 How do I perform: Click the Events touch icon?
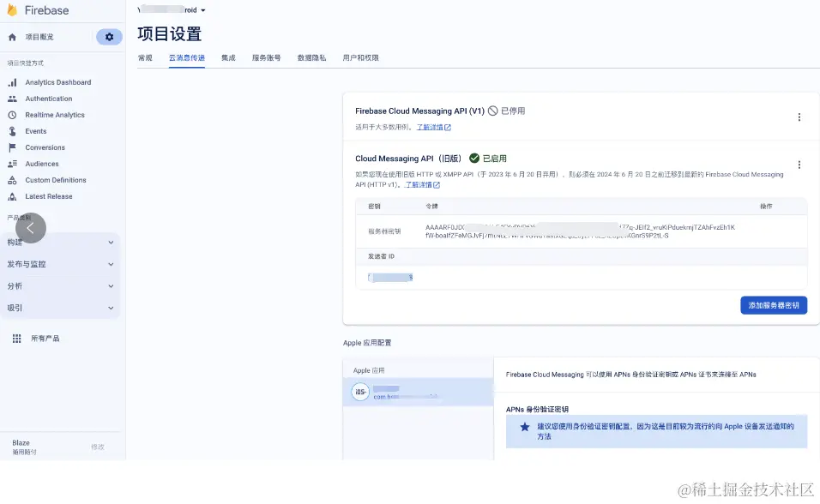click(x=13, y=131)
